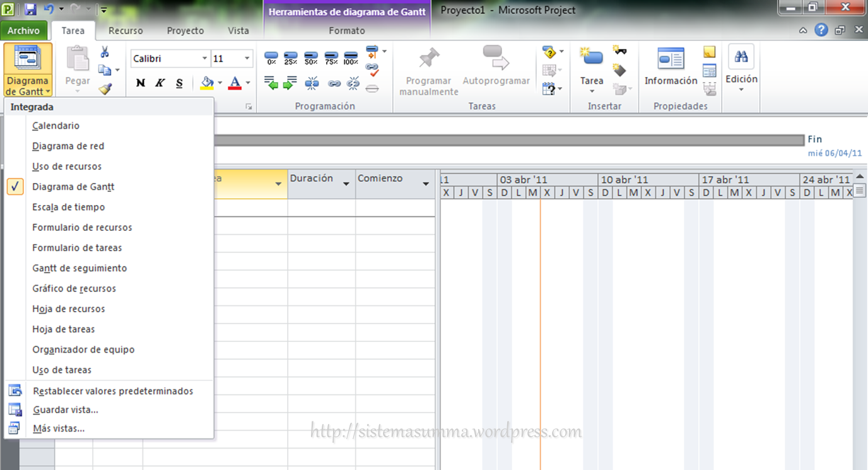This screenshot has height=470, width=868.
Task: Select Gantt de seguimiento from the list
Action: (x=79, y=267)
